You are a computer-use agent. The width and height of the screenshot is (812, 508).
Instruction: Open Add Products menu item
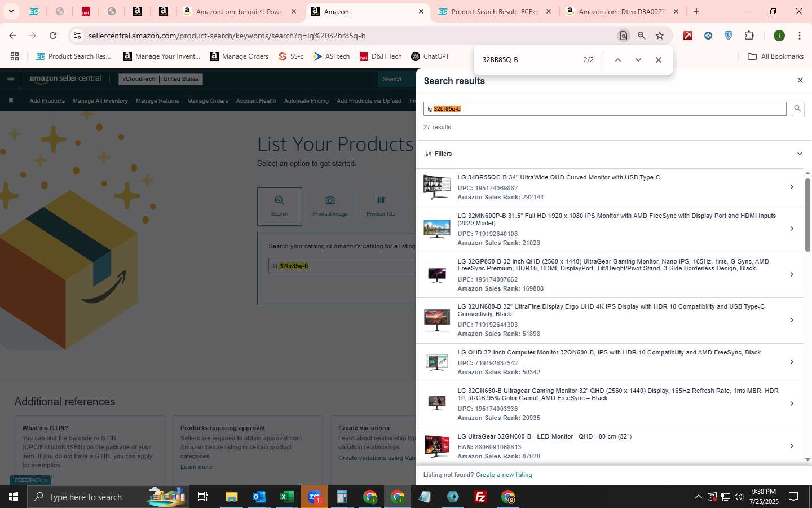[x=47, y=101]
